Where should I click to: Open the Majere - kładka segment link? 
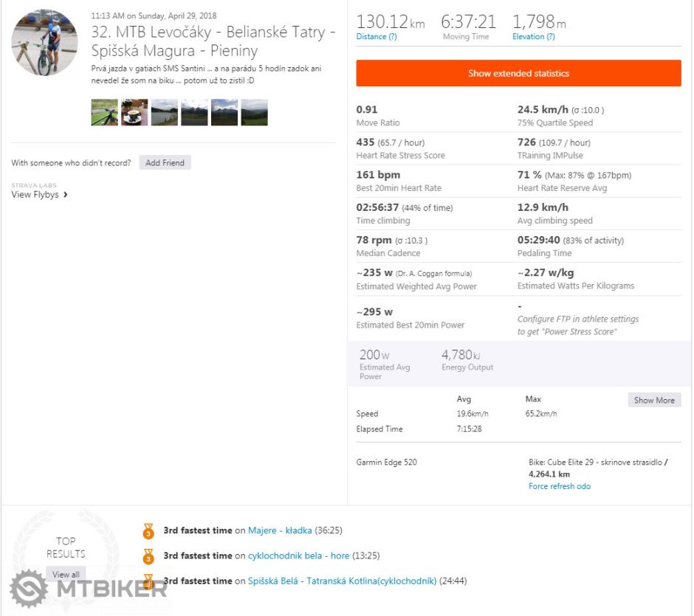pyautogui.click(x=280, y=530)
